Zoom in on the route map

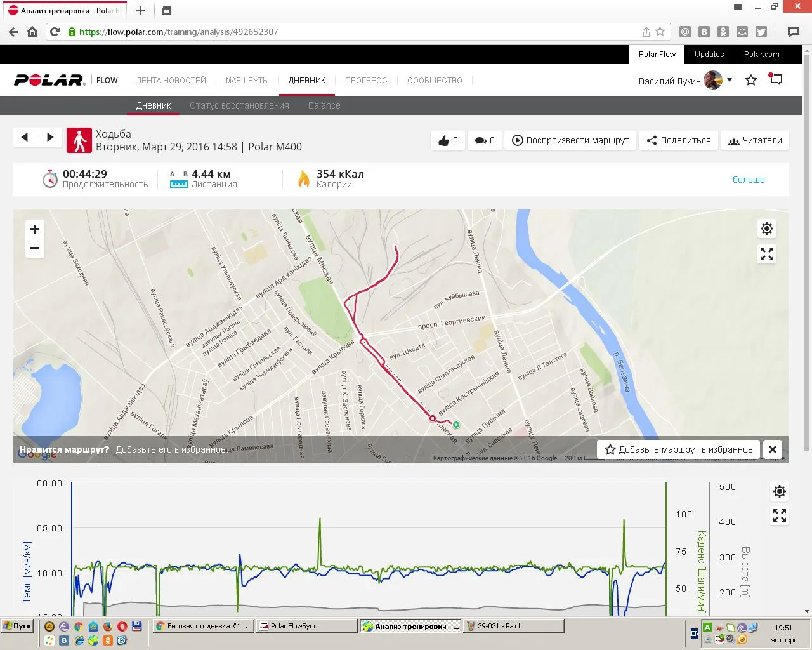tap(35, 229)
